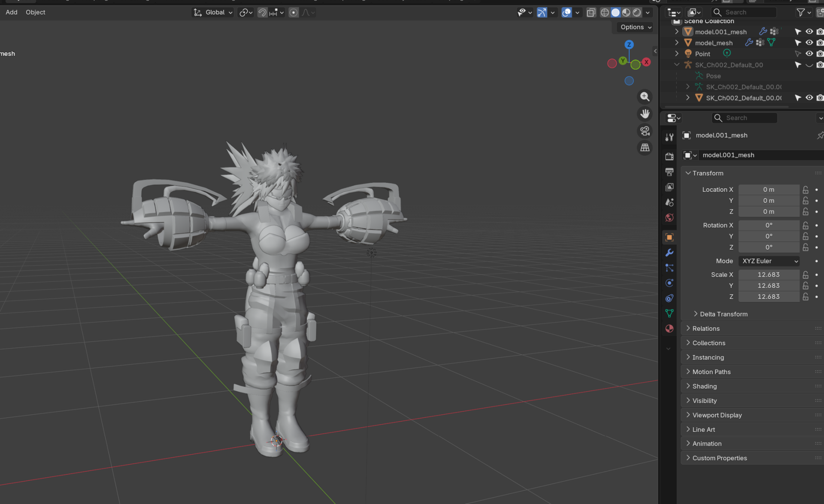Screen dimensions: 824x504
Task: Switch to solid viewport shading
Action: pyautogui.click(x=615, y=12)
